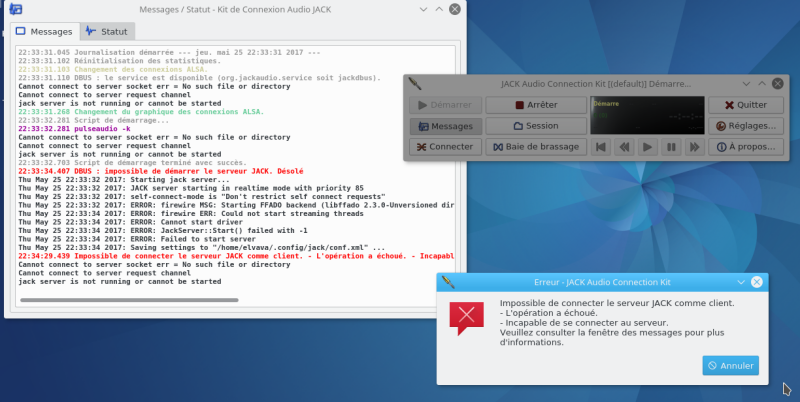Toggle the Connecter connections button

point(445,147)
